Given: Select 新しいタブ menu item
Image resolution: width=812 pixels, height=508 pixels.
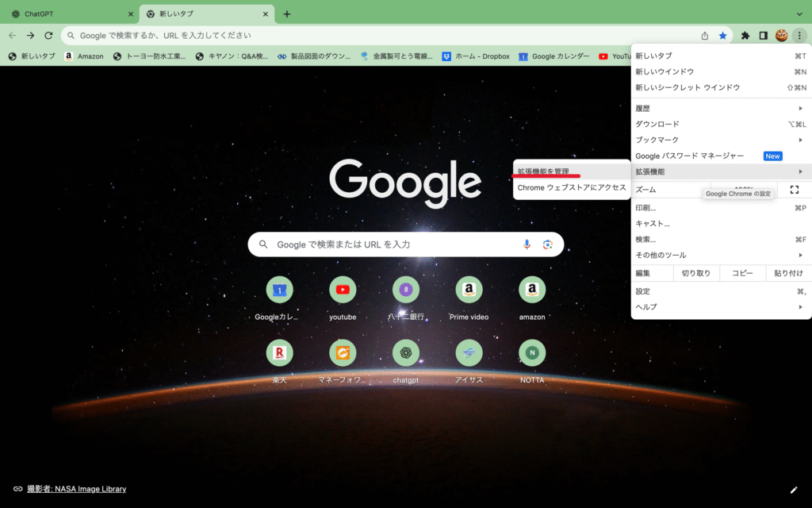Looking at the screenshot, I should [x=721, y=56].
